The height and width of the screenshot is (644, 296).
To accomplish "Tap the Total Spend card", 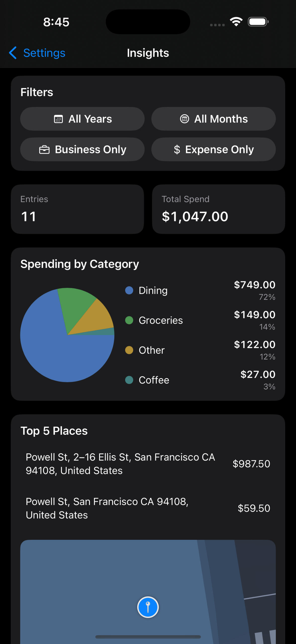I will [x=218, y=209].
